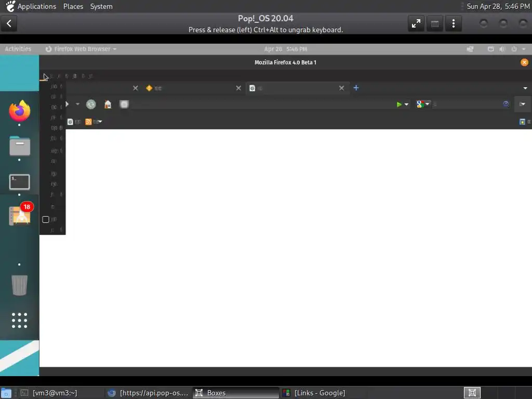The height and width of the screenshot is (399, 532).
Task: Open the Google search engine selector
Action: (423, 104)
